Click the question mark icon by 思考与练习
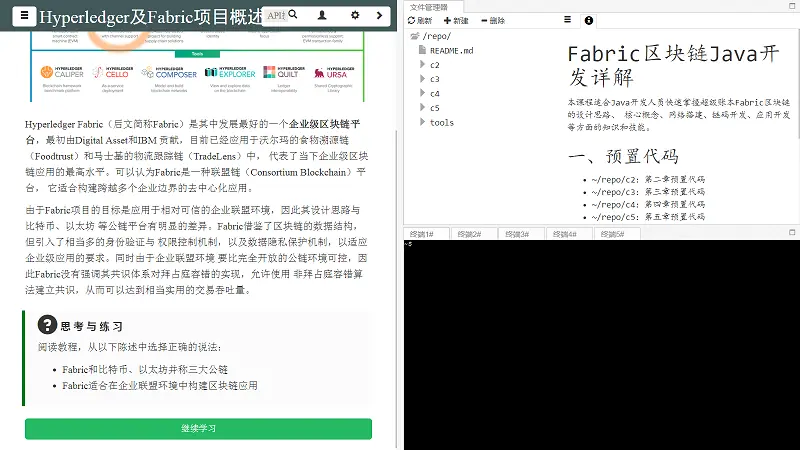This screenshot has width=800, height=450. coord(47,324)
